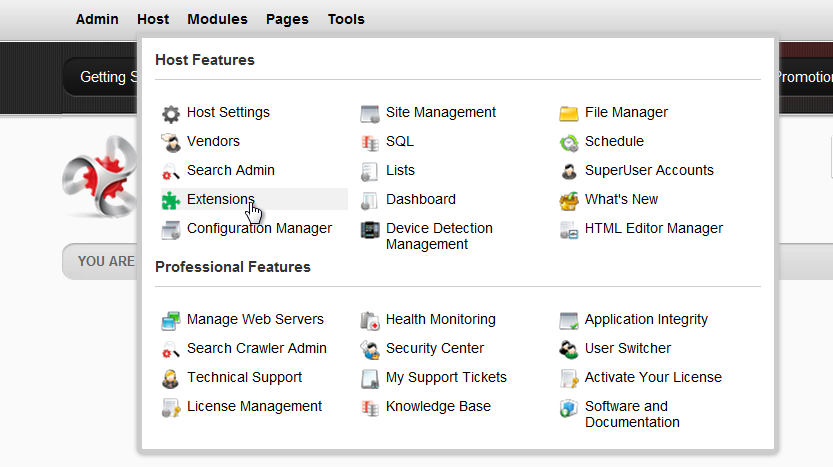
Task: Open Application Integrity link
Action: [x=647, y=319]
